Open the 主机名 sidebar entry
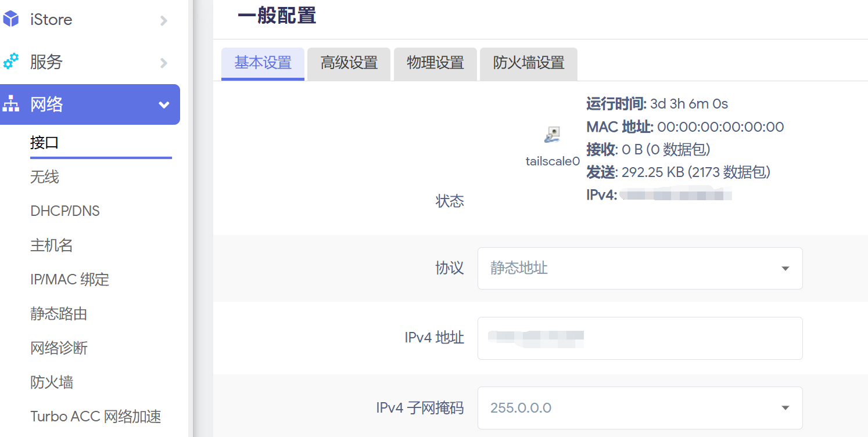 (52, 245)
